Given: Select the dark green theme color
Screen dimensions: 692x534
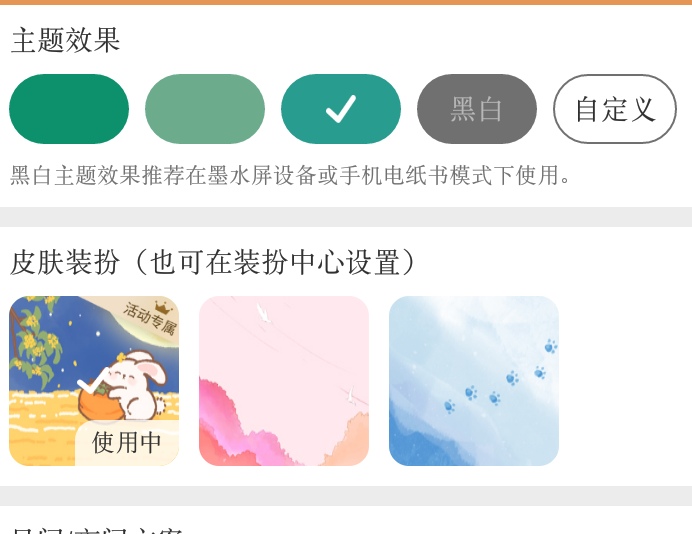Looking at the screenshot, I should [x=69, y=109].
